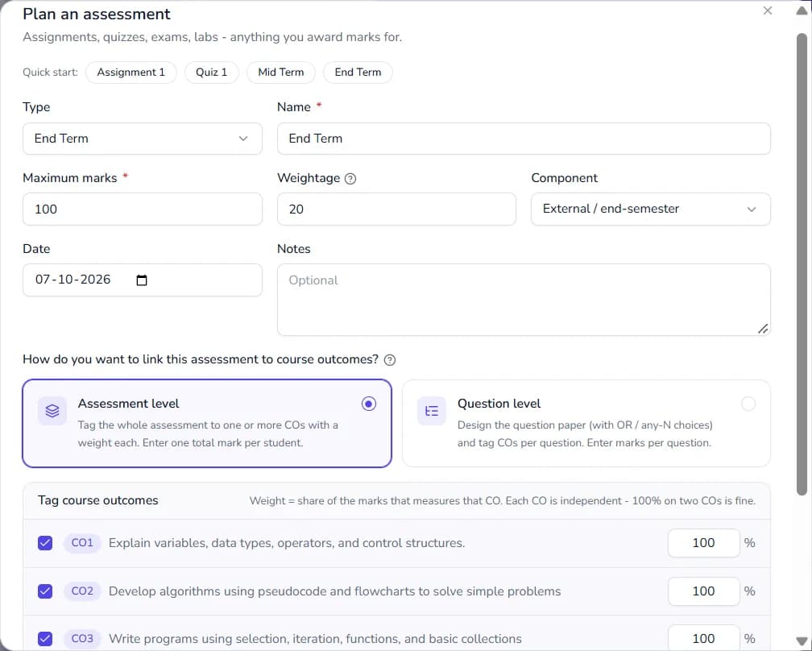The image size is (812, 651).
Task: Choose Quiz 1 quick start chip
Action: pos(211,73)
